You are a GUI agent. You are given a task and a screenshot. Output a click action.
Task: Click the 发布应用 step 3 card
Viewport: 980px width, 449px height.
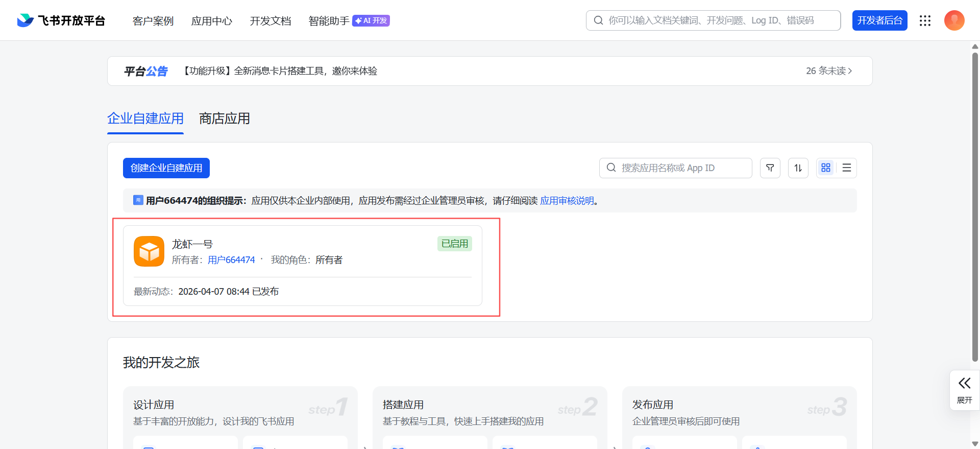(x=739, y=417)
